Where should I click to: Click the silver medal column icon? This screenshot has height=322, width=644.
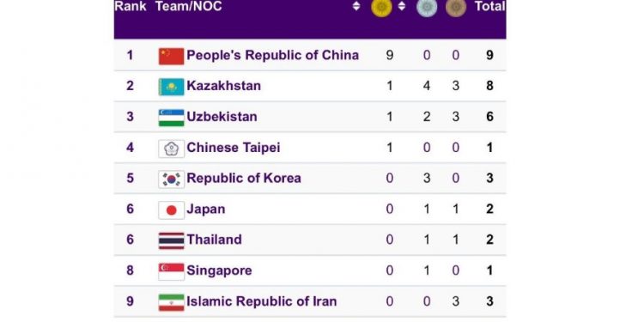427,7
